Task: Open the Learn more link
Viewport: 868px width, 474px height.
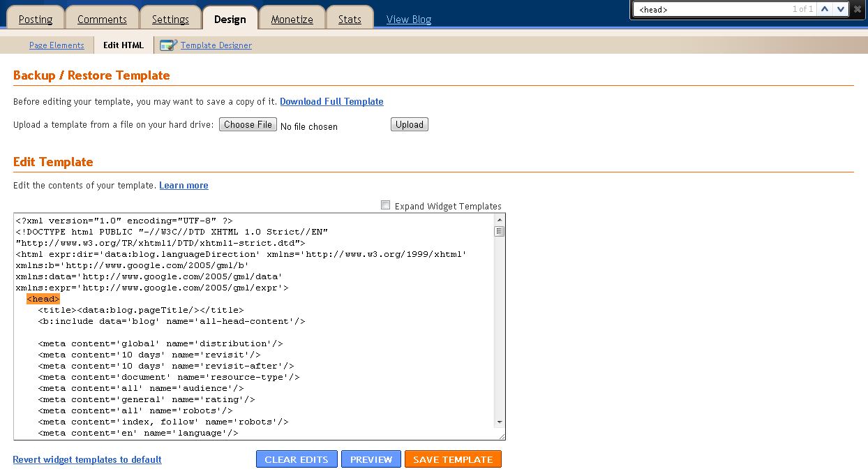Action: (x=184, y=185)
